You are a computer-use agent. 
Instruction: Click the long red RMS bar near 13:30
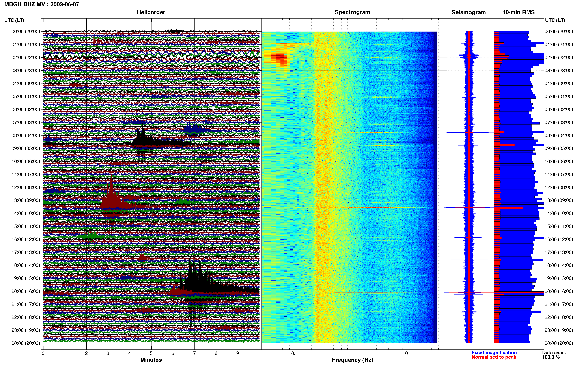508,208
